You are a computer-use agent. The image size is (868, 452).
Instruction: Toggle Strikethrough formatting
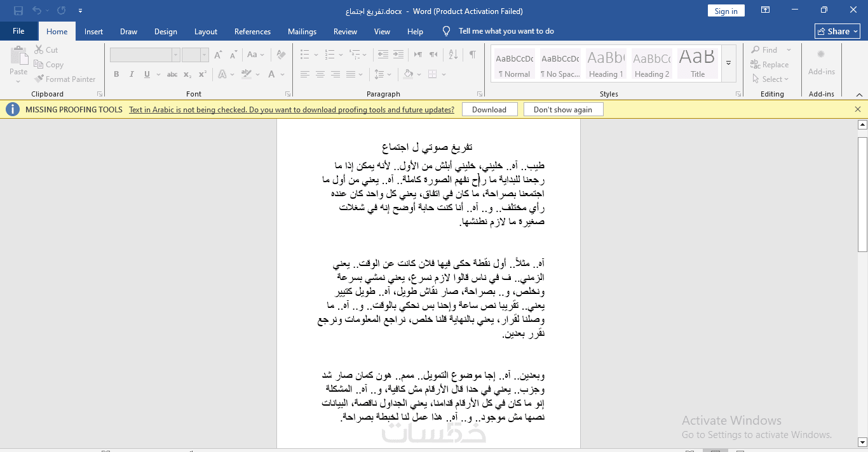(x=172, y=74)
